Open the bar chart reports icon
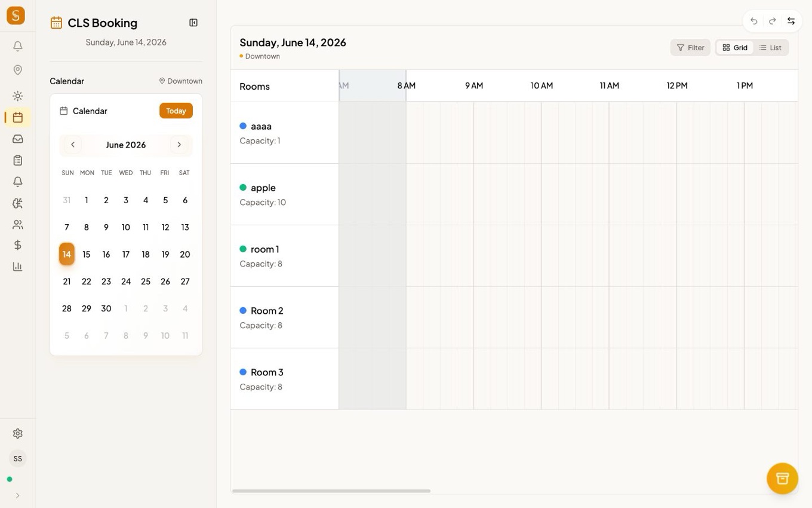The width and height of the screenshot is (812, 508). [x=18, y=267]
